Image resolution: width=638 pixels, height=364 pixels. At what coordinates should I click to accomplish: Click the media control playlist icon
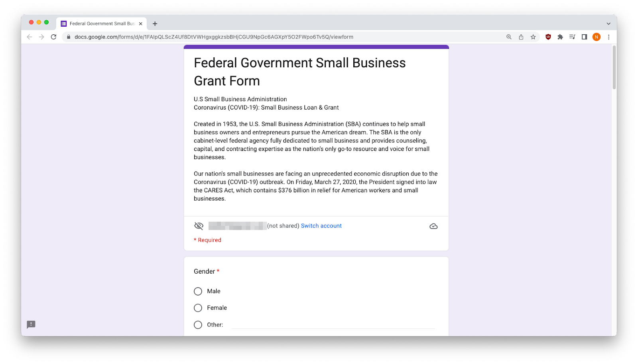click(x=572, y=37)
